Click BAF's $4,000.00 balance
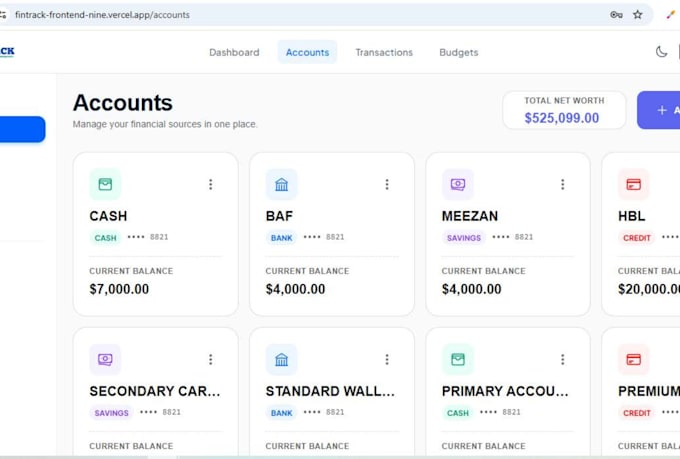This screenshot has width=680, height=459. [295, 289]
